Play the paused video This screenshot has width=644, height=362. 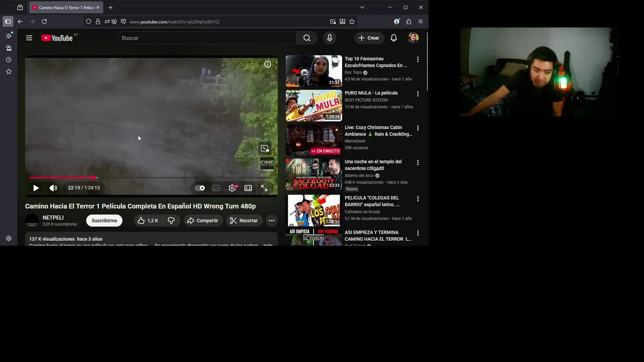pos(36,188)
